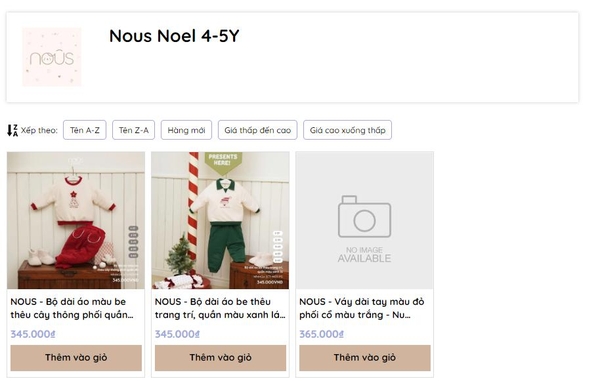This screenshot has width=600, height=381.
Task: Add the green pants set to cart
Action: [x=220, y=358]
